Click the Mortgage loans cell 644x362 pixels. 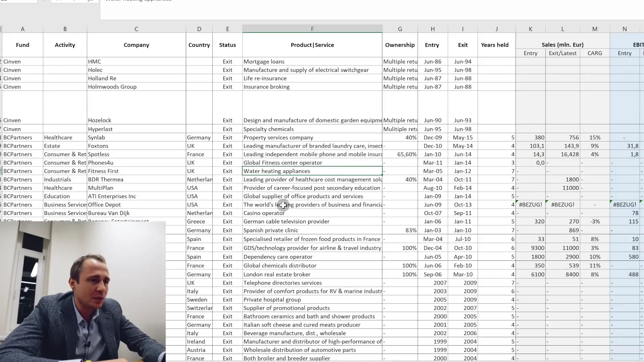[x=312, y=62]
